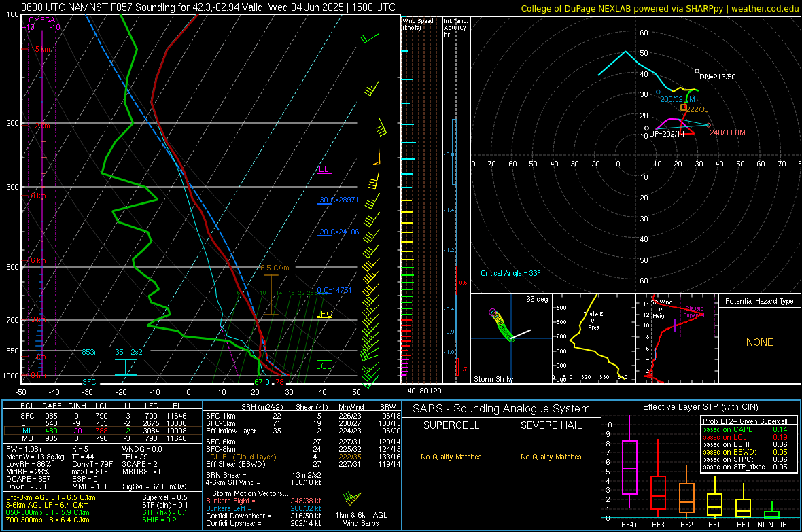Image resolution: width=802 pixels, height=532 pixels.
Task: Click the Theta-E v. Pres label
Action: 593,320
